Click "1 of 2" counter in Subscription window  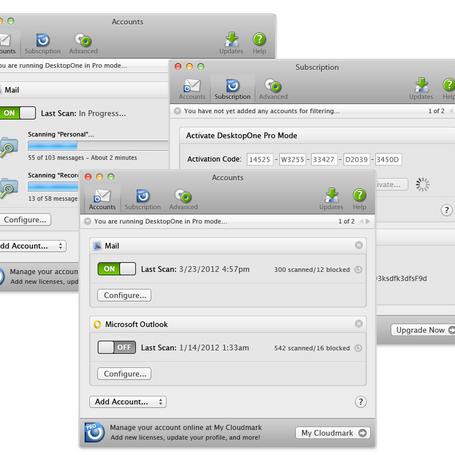click(x=436, y=111)
